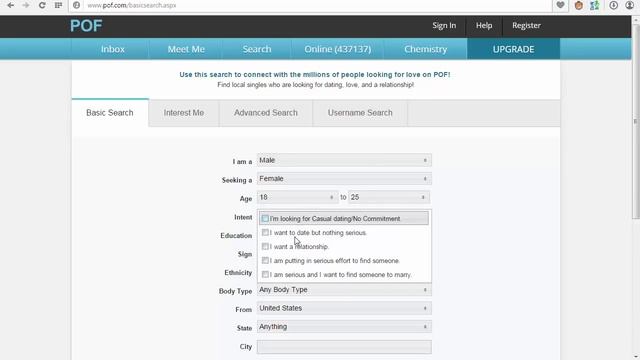The image size is (640, 360).
Task: Click 'Find local singles' subtitle text
Action: (316, 85)
